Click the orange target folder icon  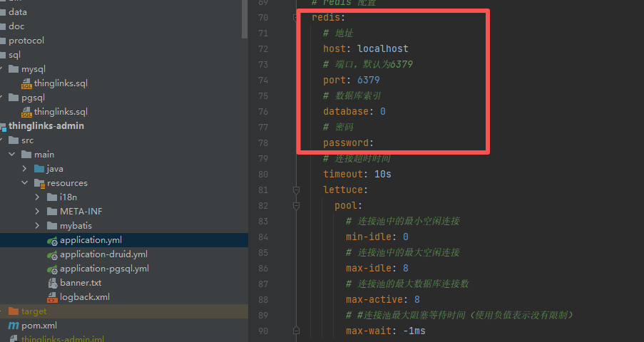(x=13, y=311)
